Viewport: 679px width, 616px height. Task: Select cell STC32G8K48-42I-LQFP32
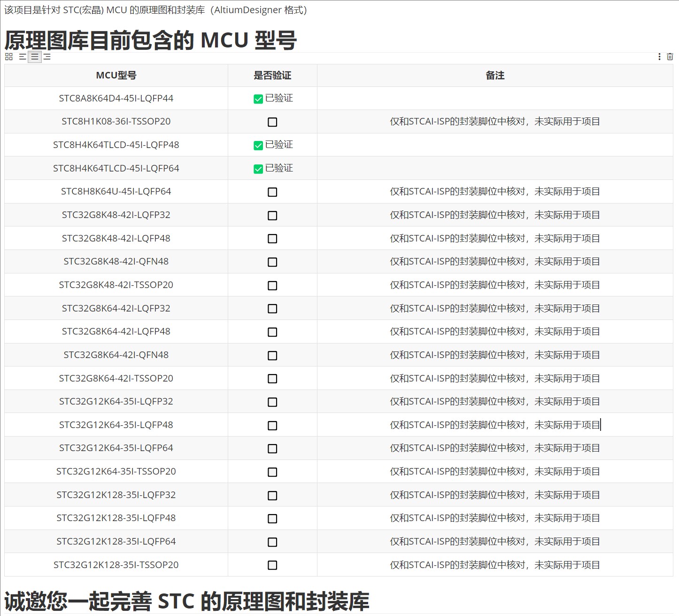tap(116, 215)
